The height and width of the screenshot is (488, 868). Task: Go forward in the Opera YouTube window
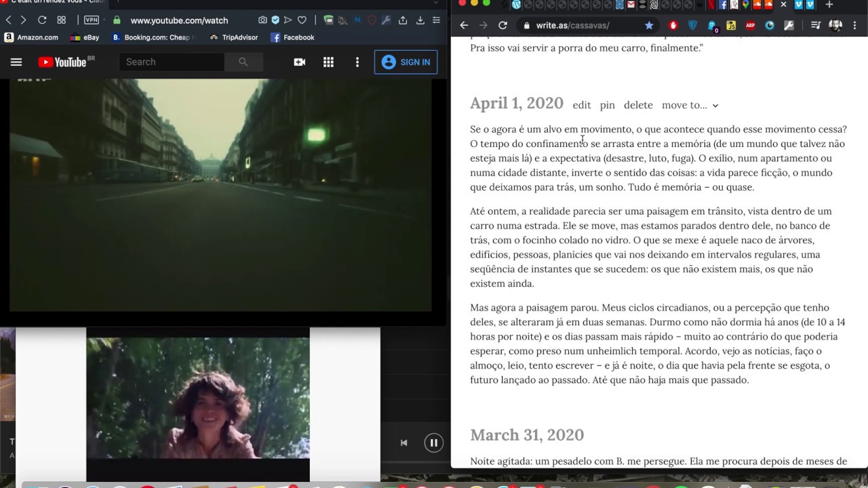[23, 20]
